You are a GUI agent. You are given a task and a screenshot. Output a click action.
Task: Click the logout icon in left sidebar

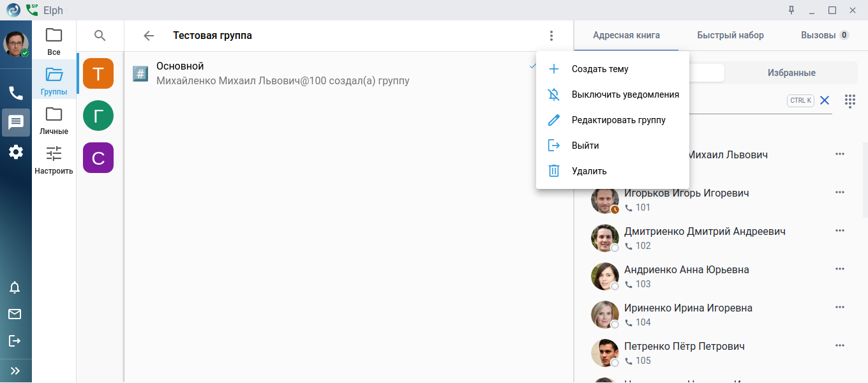(x=15, y=341)
